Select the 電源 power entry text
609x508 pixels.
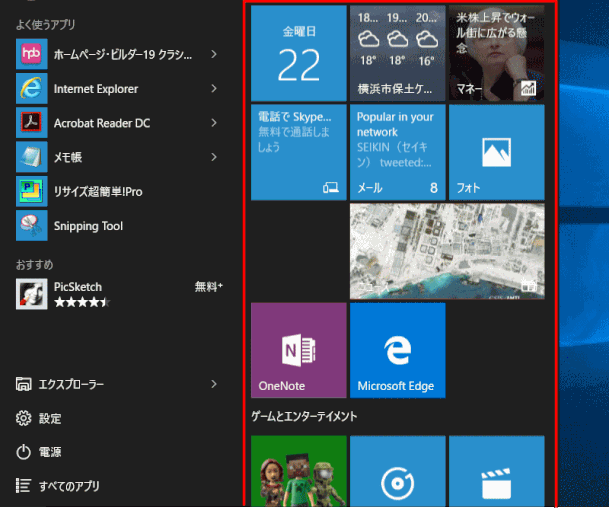point(50,452)
